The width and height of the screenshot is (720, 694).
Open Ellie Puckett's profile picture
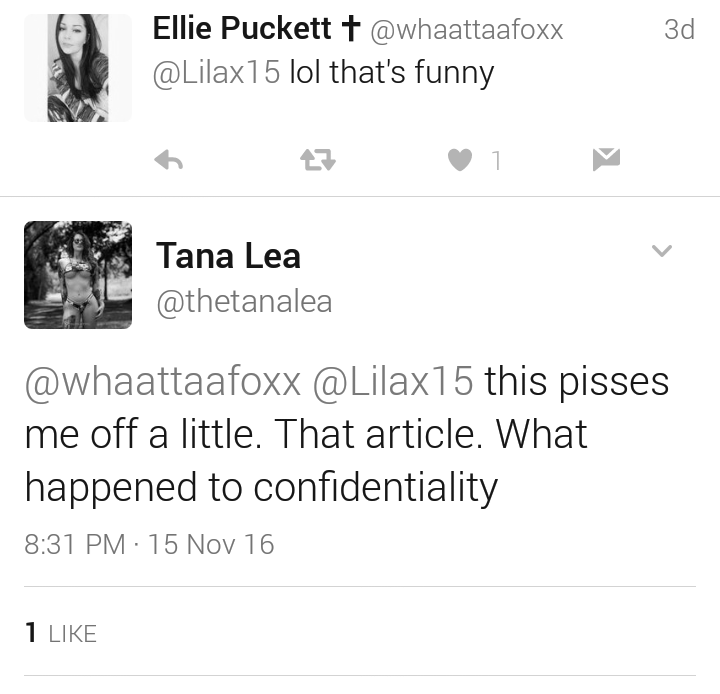click(x=78, y=68)
